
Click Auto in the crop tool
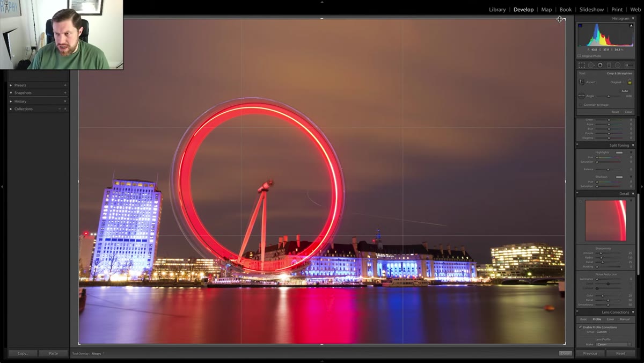tap(625, 91)
